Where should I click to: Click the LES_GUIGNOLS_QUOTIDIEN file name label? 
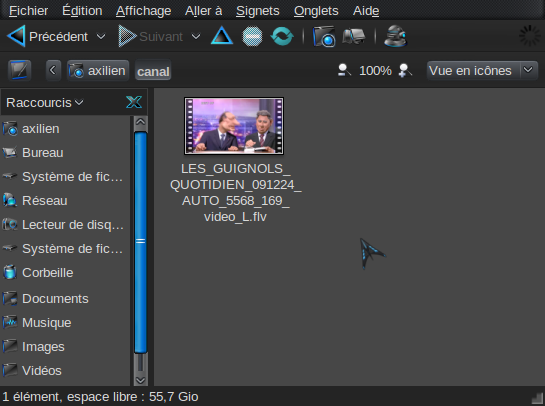point(236,193)
